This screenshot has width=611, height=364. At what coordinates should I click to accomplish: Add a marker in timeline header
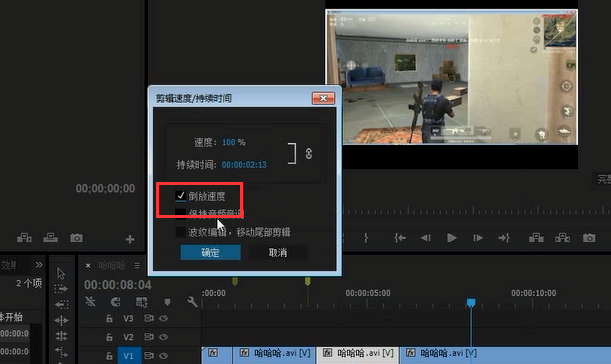click(x=168, y=302)
